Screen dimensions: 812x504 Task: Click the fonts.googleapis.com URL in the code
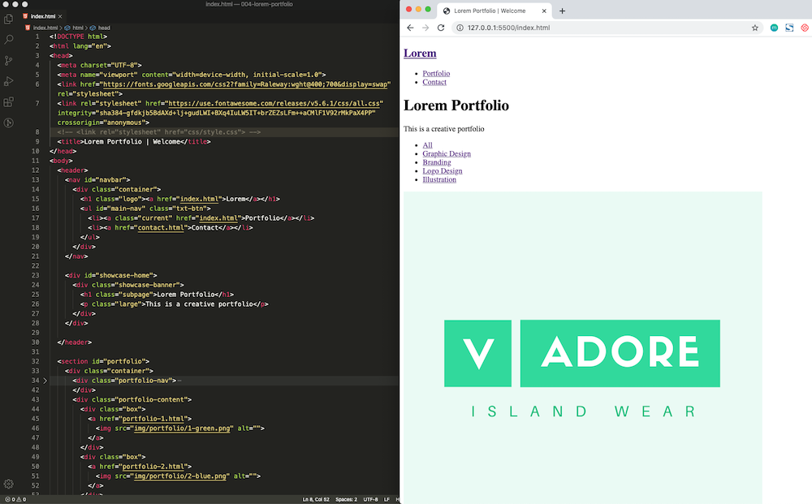coord(244,84)
